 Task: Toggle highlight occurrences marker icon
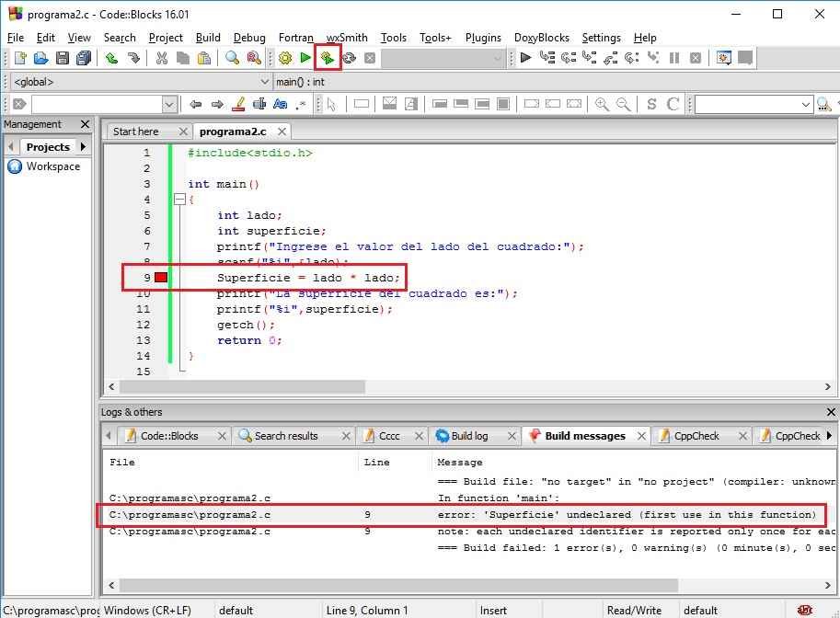tap(239, 104)
